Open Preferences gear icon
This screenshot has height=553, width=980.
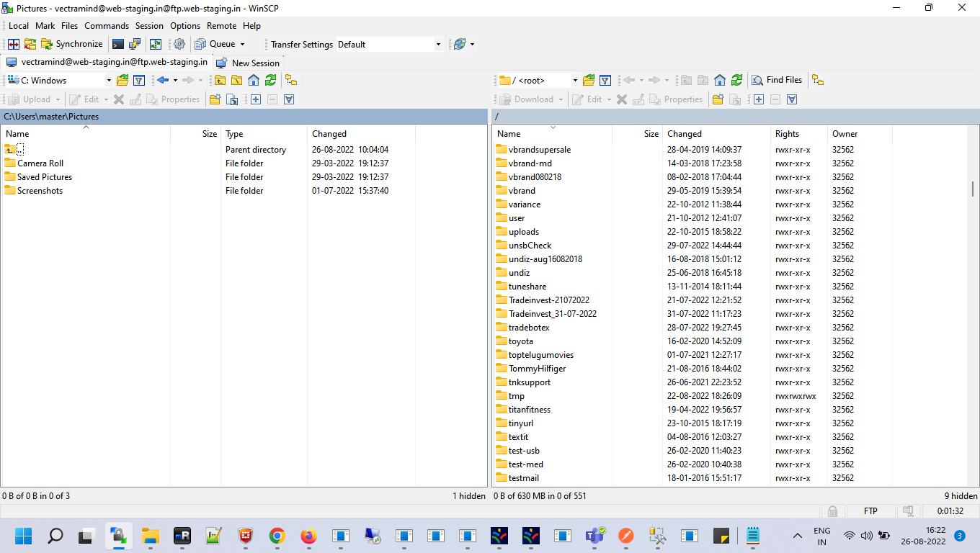[179, 44]
